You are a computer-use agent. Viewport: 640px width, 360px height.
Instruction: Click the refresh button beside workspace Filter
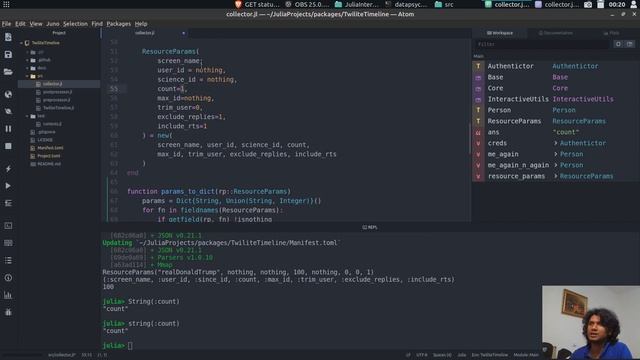(x=618, y=44)
